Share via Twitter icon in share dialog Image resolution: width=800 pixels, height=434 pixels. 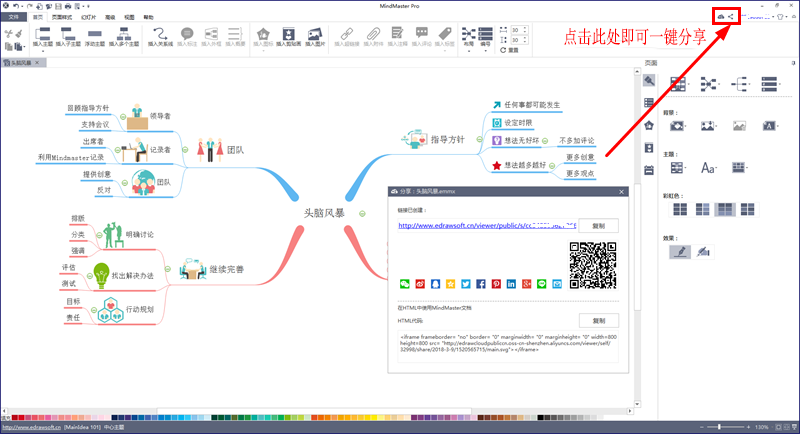point(466,284)
